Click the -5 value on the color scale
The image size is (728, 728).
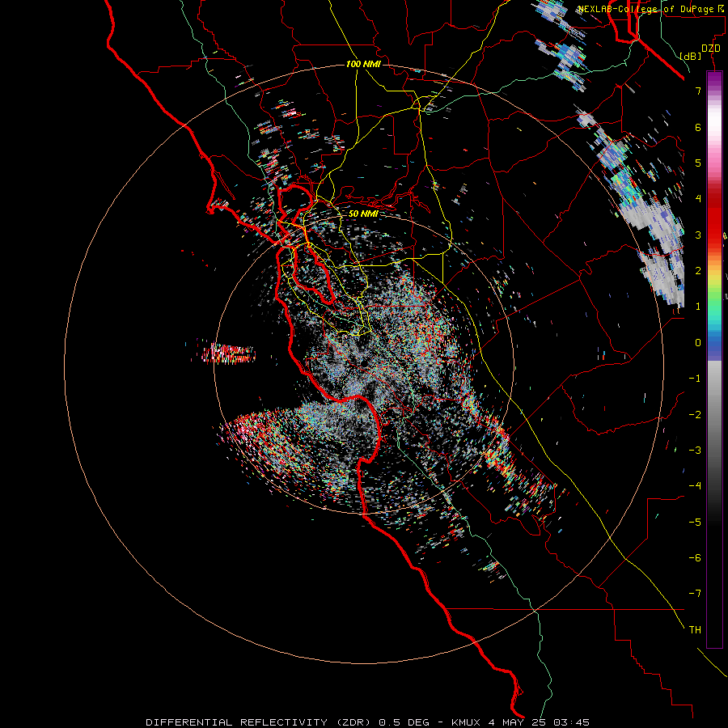click(x=695, y=522)
